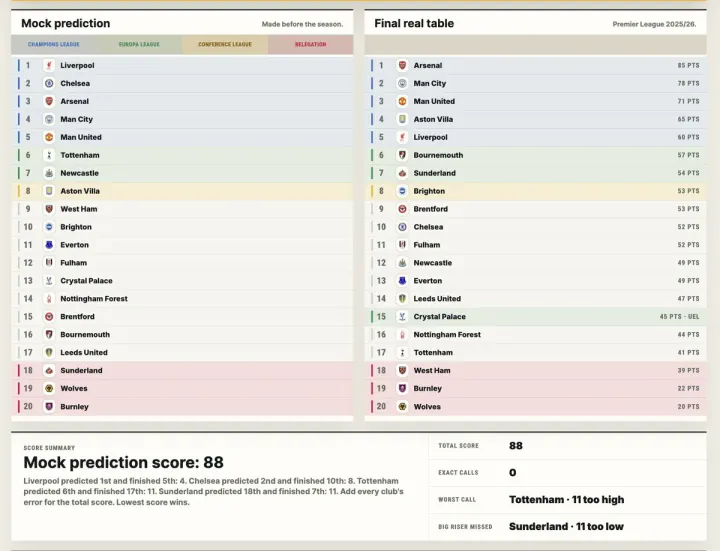
Task: Select the Relegation legend tab
Action: (310, 45)
